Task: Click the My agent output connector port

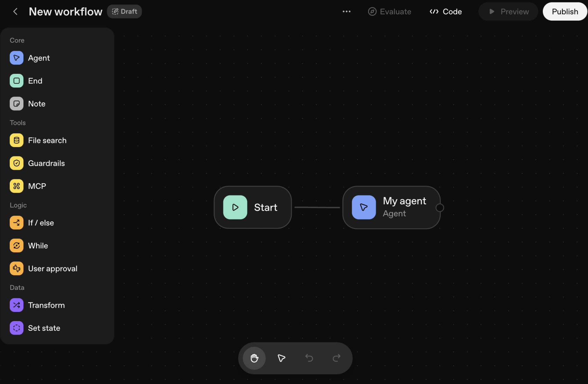Action: tap(440, 208)
